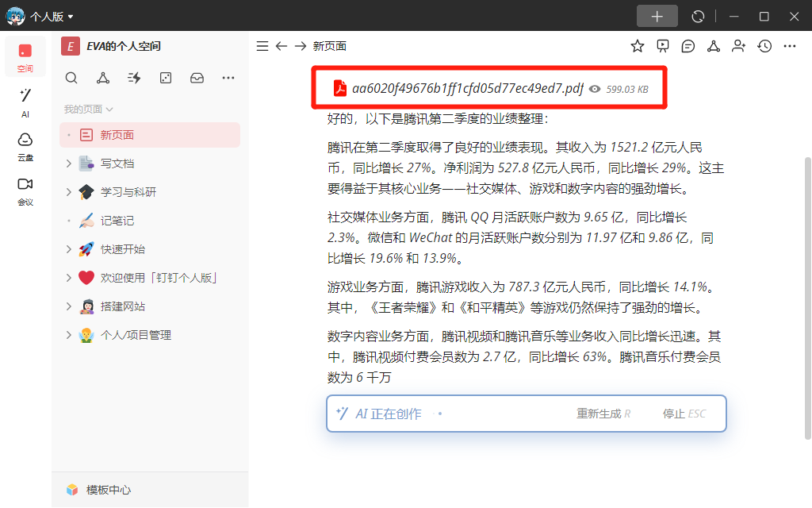
Task: Click the paragraph starting 社交媒体业务方面
Action: (x=520, y=238)
